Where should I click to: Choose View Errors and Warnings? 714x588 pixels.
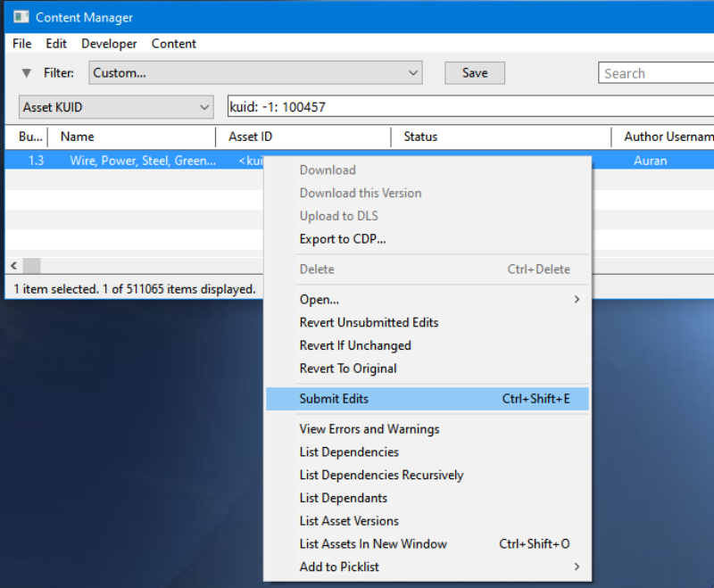[x=428, y=429]
